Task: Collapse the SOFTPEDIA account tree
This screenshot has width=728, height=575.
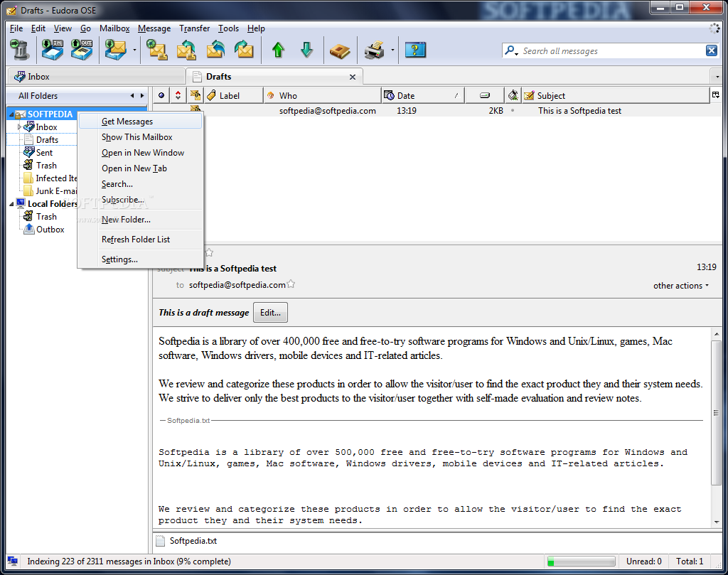Action: click(x=11, y=114)
